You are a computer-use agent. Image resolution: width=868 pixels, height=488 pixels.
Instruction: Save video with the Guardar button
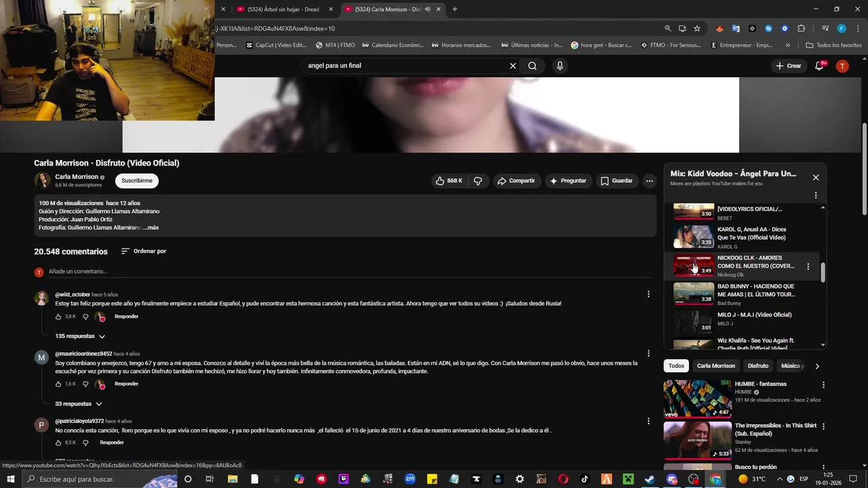[x=617, y=181]
